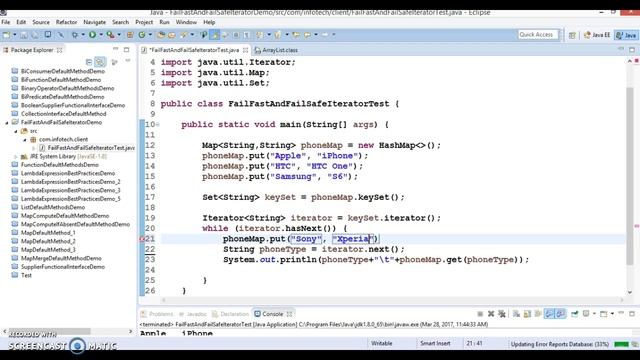Screen dimensions: 640x360
Task: Click the error marker on line 21
Action: point(142,239)
